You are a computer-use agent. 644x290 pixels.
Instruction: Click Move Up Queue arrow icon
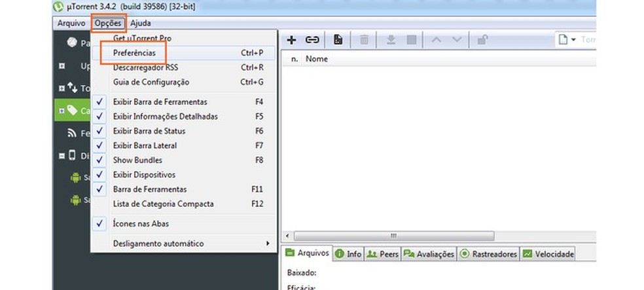point(437,40)
